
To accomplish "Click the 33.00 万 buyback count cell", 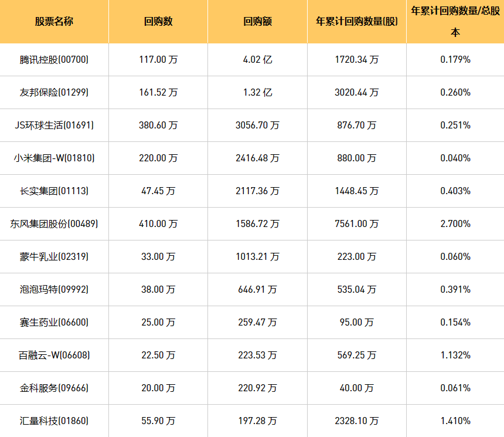I will 158,256.
